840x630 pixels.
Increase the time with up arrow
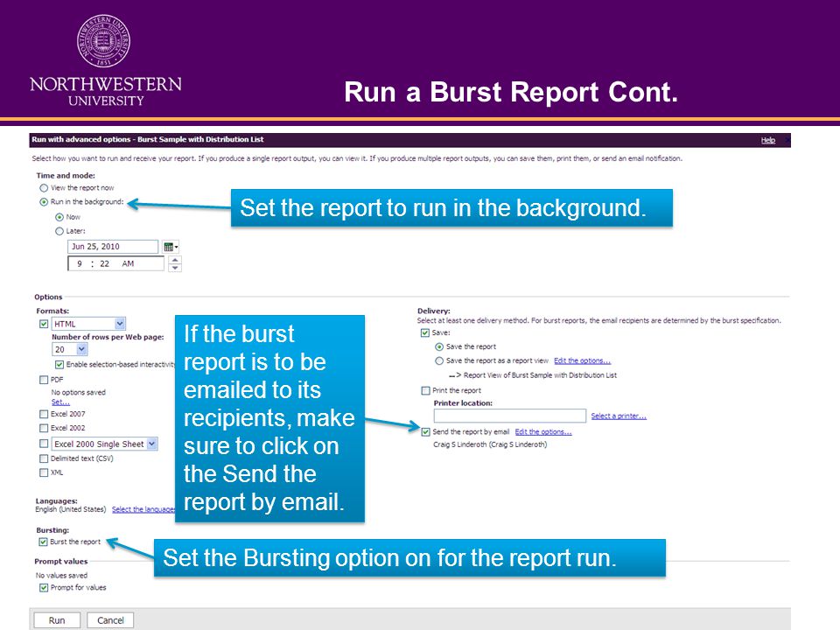coord(175,260)
